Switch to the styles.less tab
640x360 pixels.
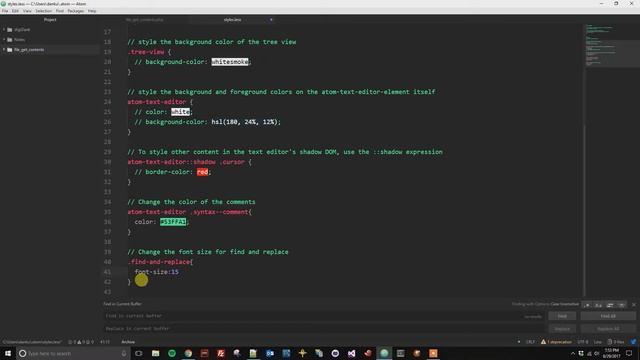[232, 20]
